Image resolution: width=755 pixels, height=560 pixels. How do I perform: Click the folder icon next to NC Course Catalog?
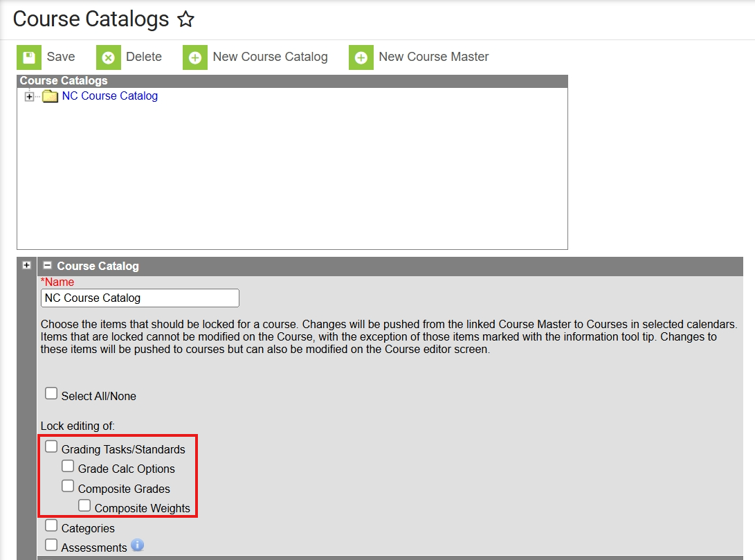tap(49, 96)
